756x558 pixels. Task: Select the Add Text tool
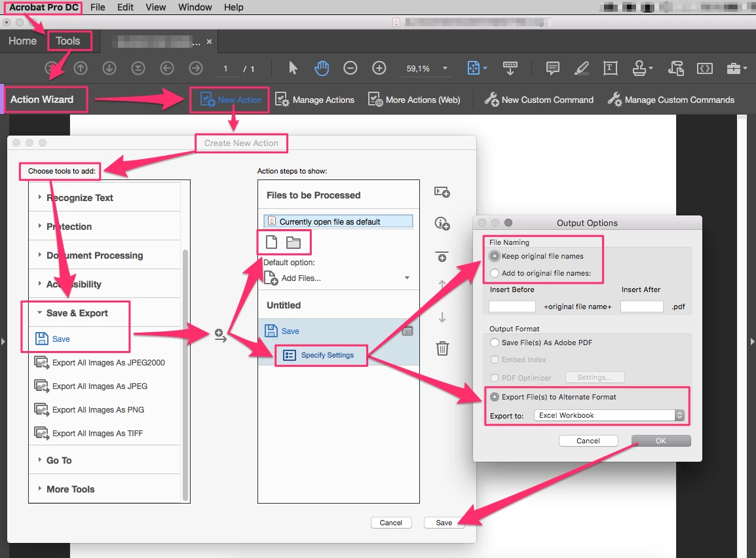point(611,68)
